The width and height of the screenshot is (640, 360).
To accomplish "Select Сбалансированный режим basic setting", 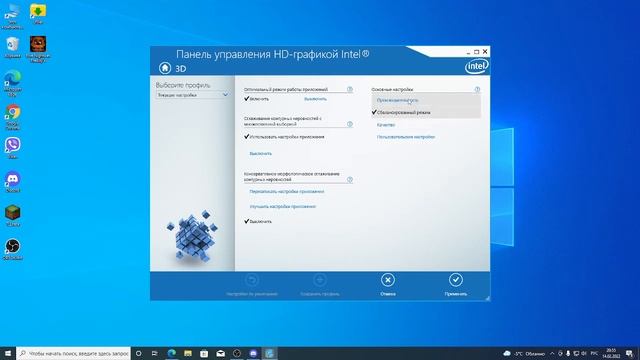I will point(403,113).
